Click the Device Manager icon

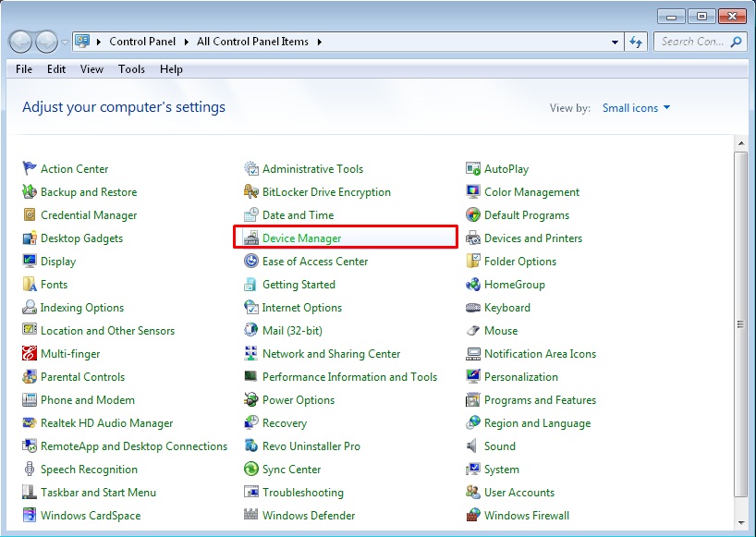click(x=251, y=238)
